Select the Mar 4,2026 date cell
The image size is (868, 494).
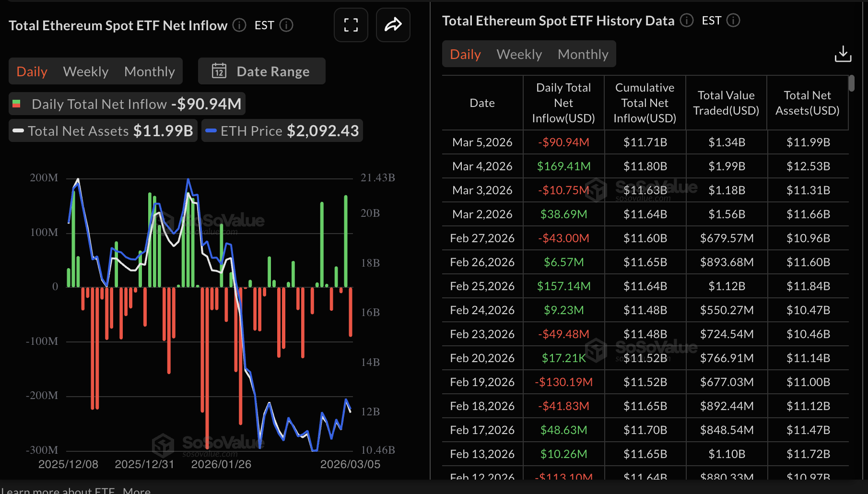[482, 166]
